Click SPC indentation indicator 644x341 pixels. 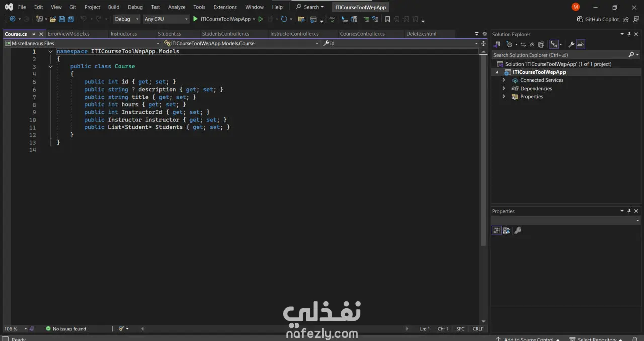(x=460, y=329)
